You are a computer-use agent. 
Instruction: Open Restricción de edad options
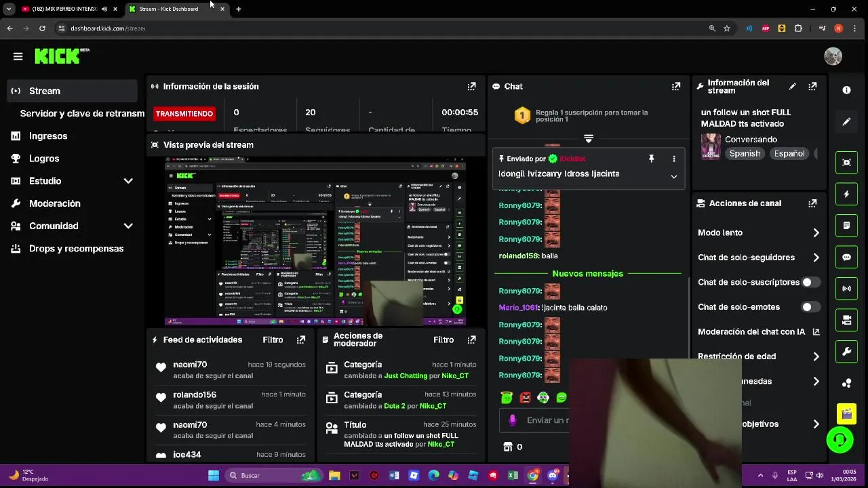757,357
